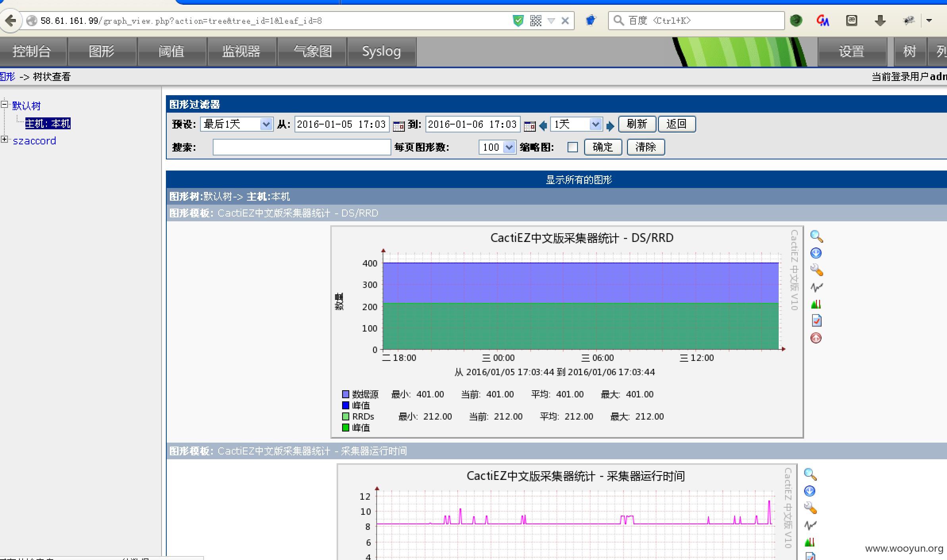947x560 pixels.
Task: Click the green bar chart icon beside DS/RRD graph
Action: coord(816,304)
